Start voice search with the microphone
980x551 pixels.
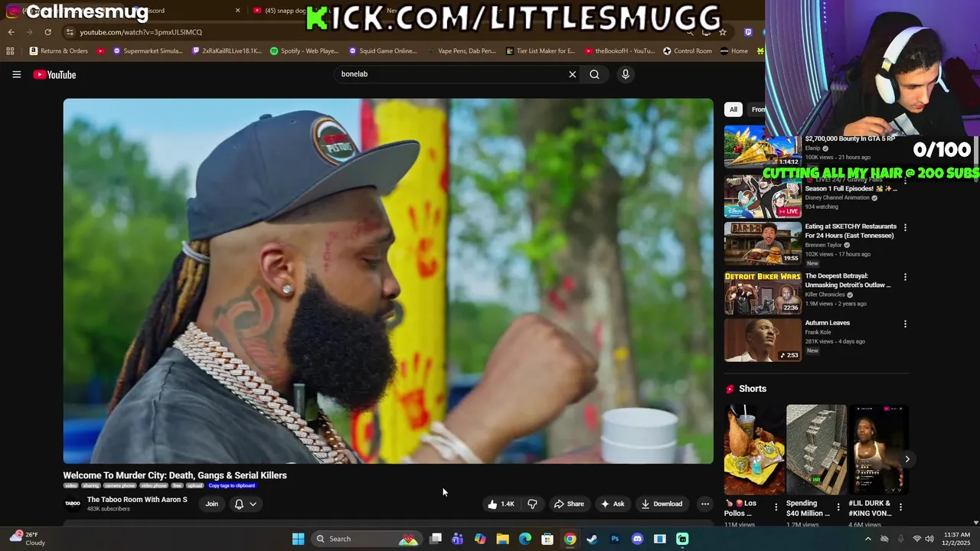coord(626,74)
